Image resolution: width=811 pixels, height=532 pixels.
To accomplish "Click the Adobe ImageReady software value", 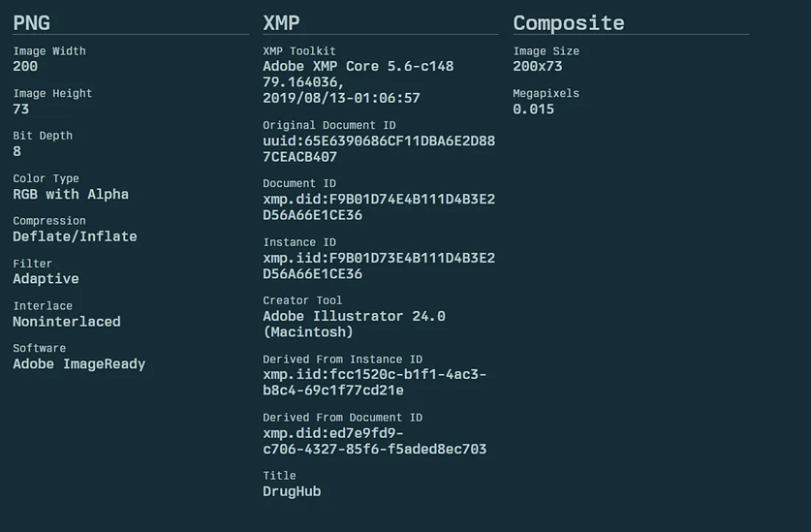I will click(78, 364).
